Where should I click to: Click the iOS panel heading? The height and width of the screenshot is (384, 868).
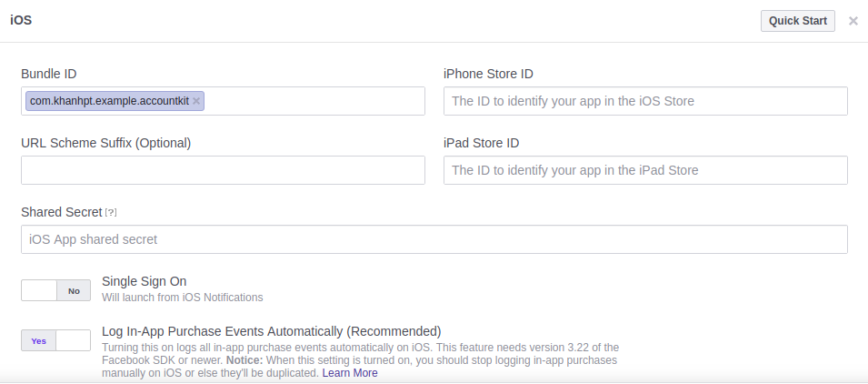click(x=21, y=20)
